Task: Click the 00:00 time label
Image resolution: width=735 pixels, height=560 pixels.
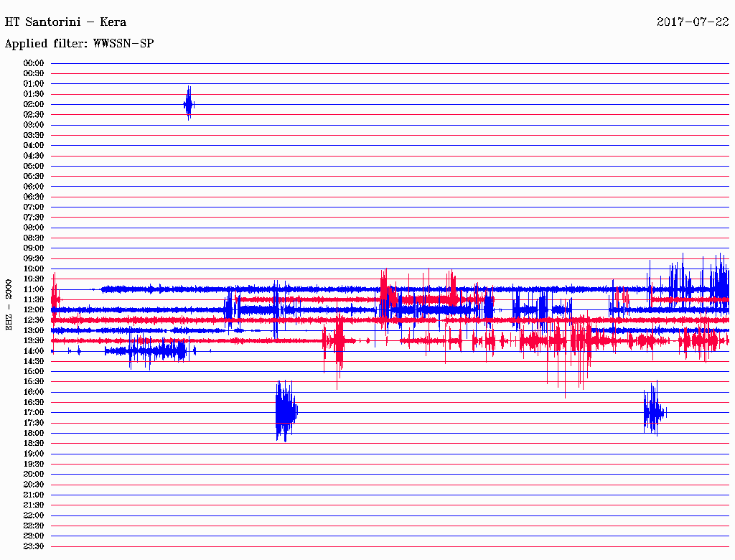Action: [x=34, y=63]
